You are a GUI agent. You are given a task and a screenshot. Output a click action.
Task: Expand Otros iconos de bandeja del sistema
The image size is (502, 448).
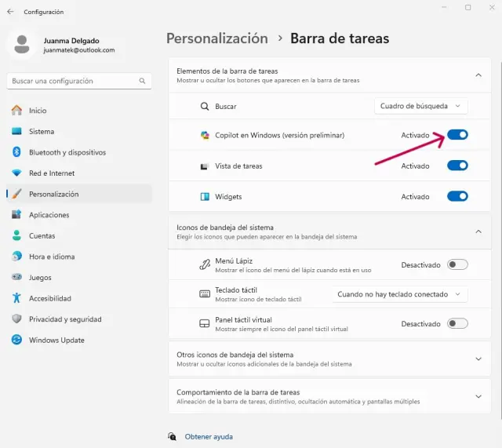click(x=478, y=359)
